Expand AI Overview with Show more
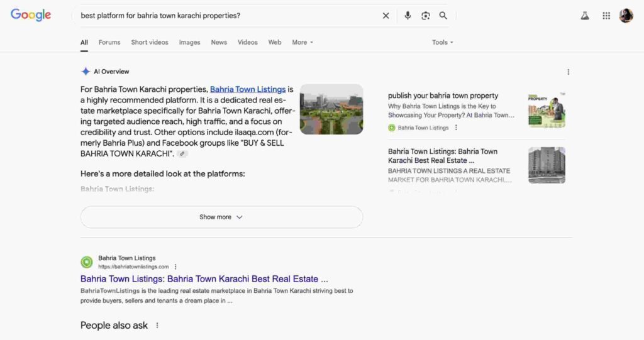Image resolution: width=644 pixels, height=340 pixels. (x=222, y=217)
